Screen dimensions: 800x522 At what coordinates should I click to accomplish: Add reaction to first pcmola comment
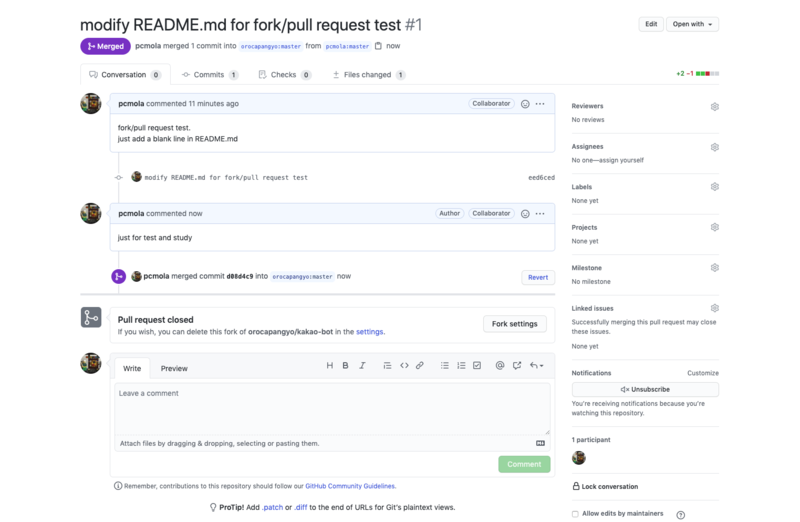[525, 104]
